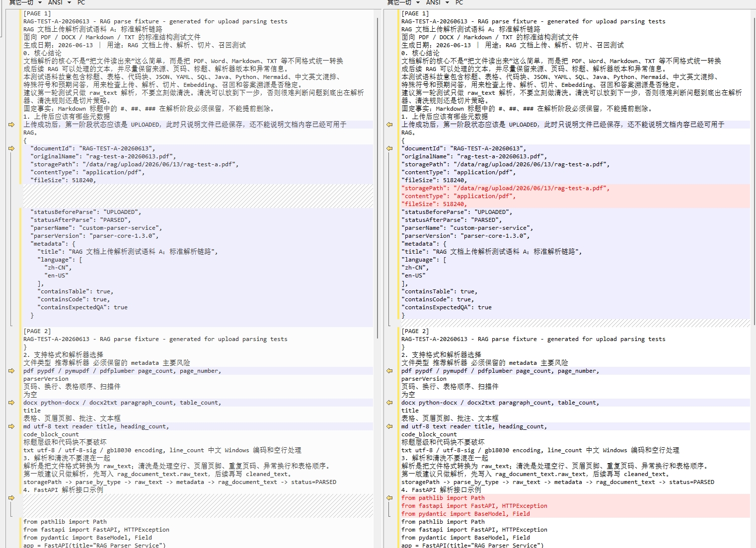
Task: Copy the right duplicate pathlib import block leftward
Action: [x=389, y=498]
